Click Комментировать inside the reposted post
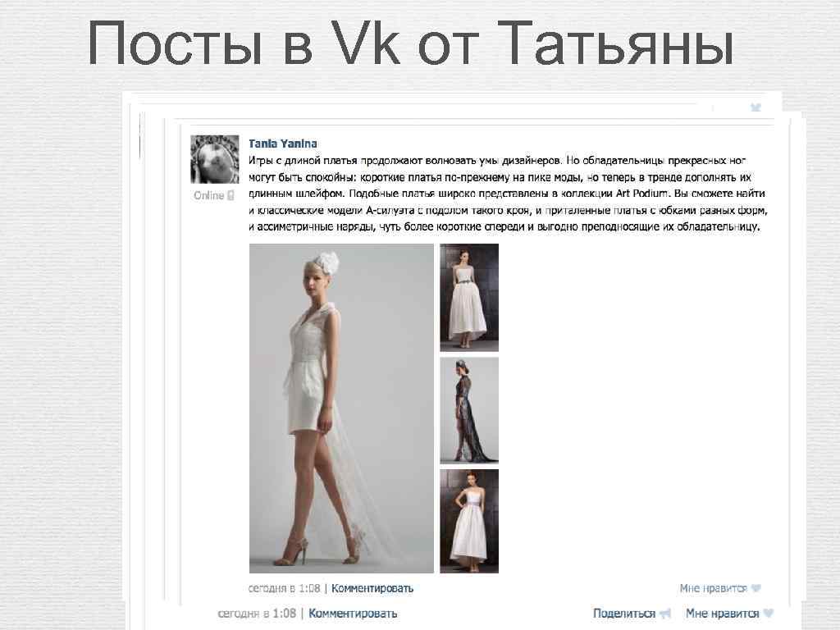The height and width of the screenshot is (630, 840). click(372, 588)
